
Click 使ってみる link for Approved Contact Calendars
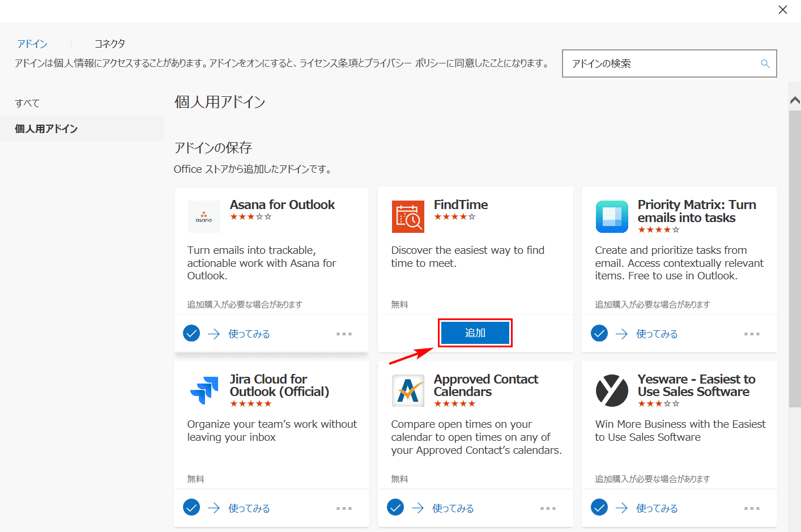453,508
